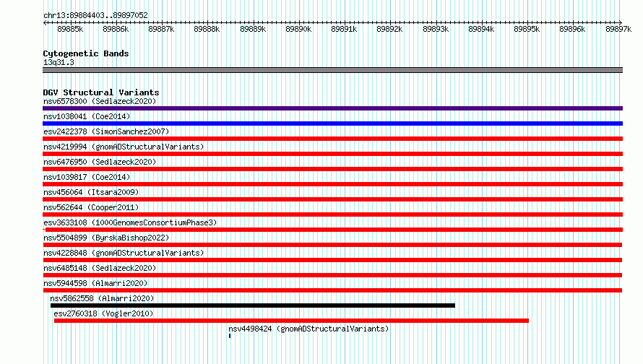Click the 89889k ruler tick label
This screenshot has width=643, height=364.
[253, 29]
